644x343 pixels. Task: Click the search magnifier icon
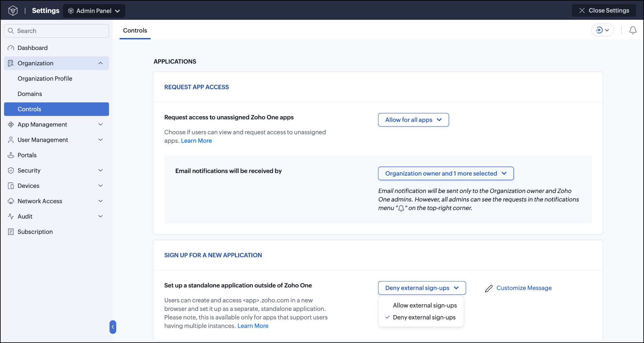11,31
